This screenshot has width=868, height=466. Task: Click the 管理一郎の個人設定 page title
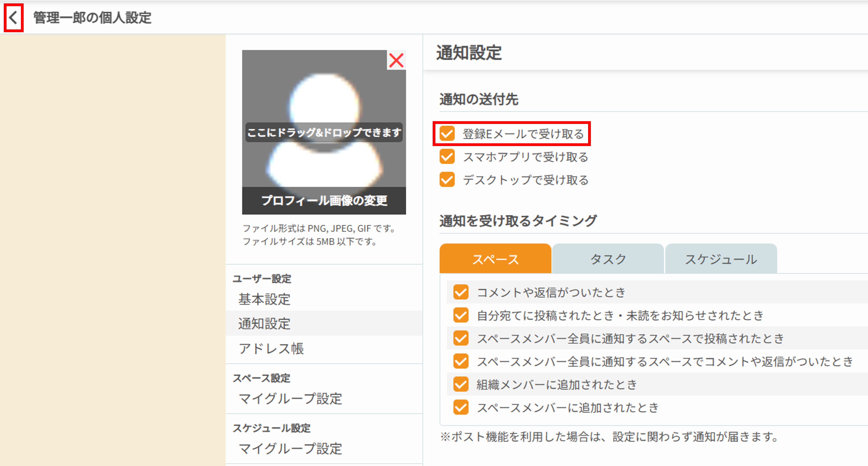pyautogui.click(x=92, y=18)
